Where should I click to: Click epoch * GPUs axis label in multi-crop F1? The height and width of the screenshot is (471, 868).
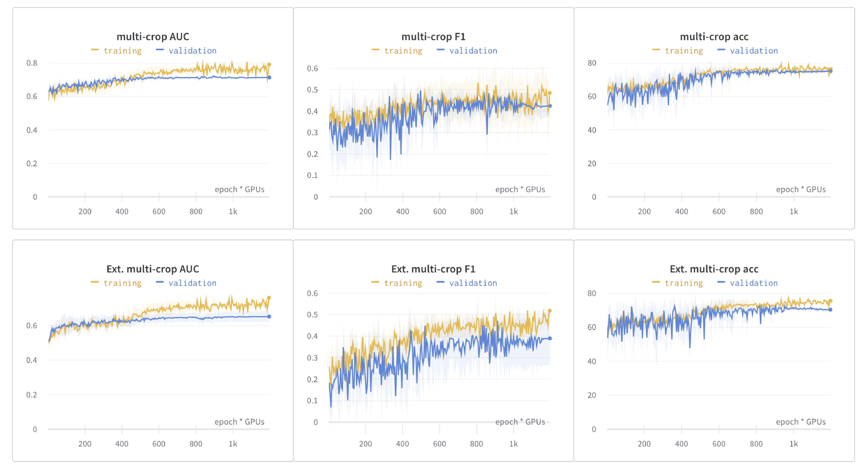point(520,189)
